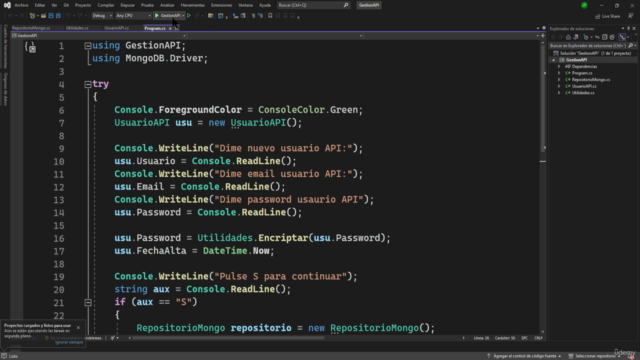Toggle auto-hide pin on Solution Explorer
Image resolution: width=640 pixels, height=360 pixels.
(x=629, y=29)
